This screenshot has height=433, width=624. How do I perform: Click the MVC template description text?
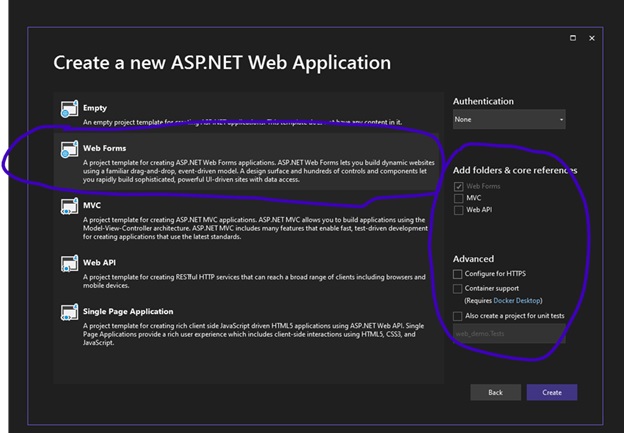255,228
